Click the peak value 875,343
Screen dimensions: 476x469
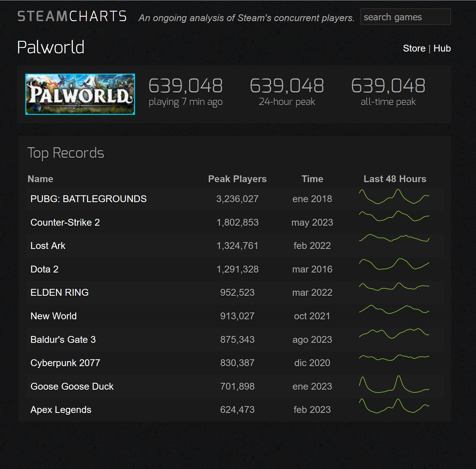(237, 340)
